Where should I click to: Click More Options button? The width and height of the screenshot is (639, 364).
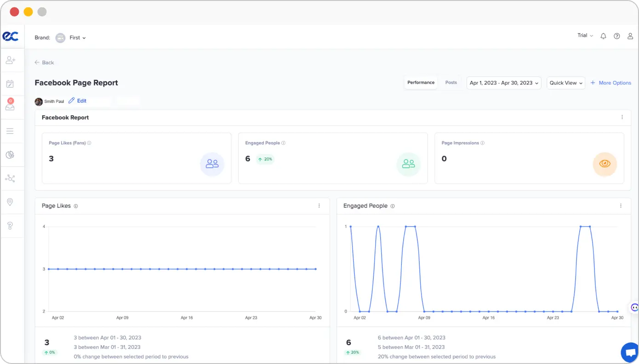[x=611, y=83]
